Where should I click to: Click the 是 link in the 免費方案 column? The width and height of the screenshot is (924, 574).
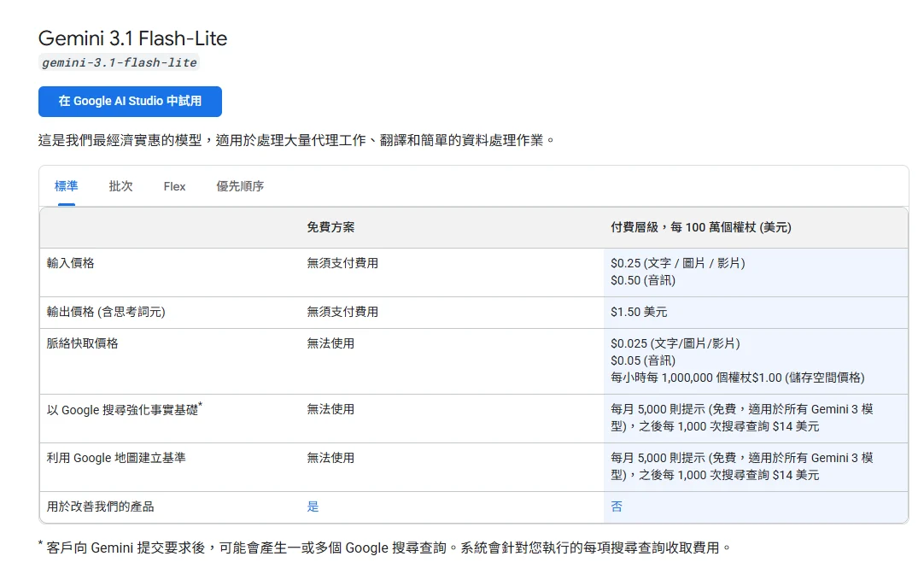(313, 507)
